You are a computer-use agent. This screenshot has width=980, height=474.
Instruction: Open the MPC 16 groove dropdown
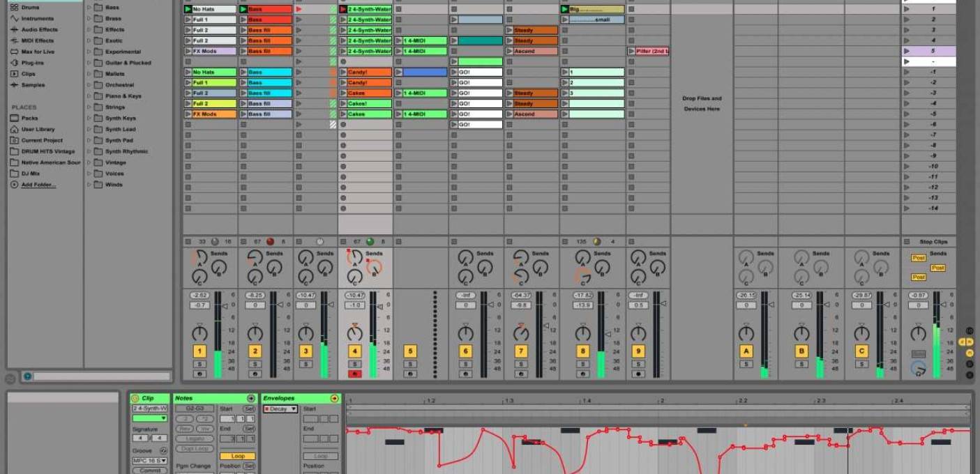149,460
